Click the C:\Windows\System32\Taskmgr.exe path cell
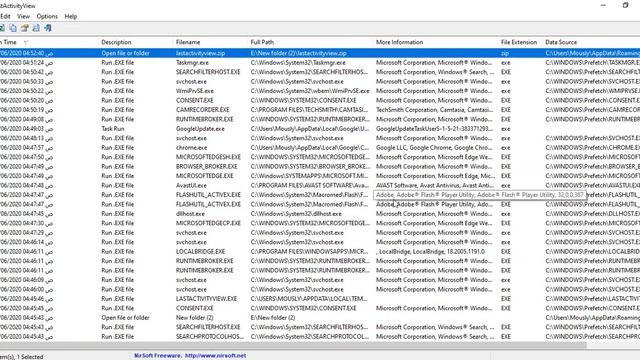This screenshot has width=640, height=360. click(x=298, y=62)
